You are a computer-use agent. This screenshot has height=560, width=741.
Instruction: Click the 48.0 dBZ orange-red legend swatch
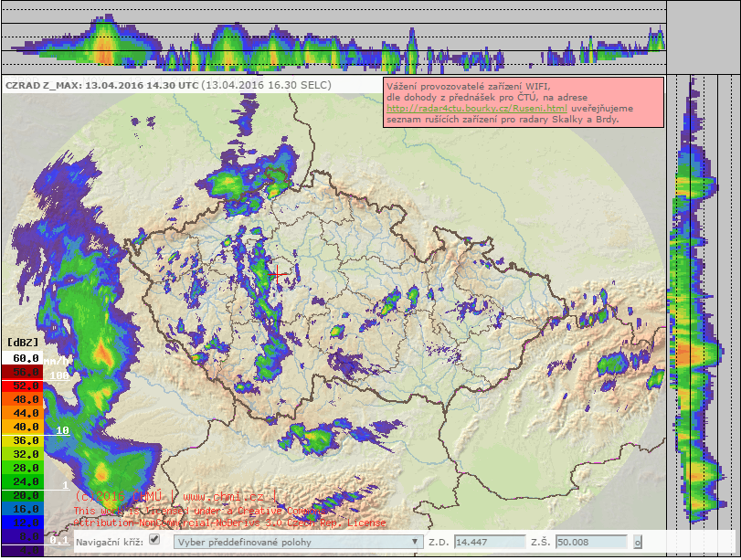tap(22, 399)
